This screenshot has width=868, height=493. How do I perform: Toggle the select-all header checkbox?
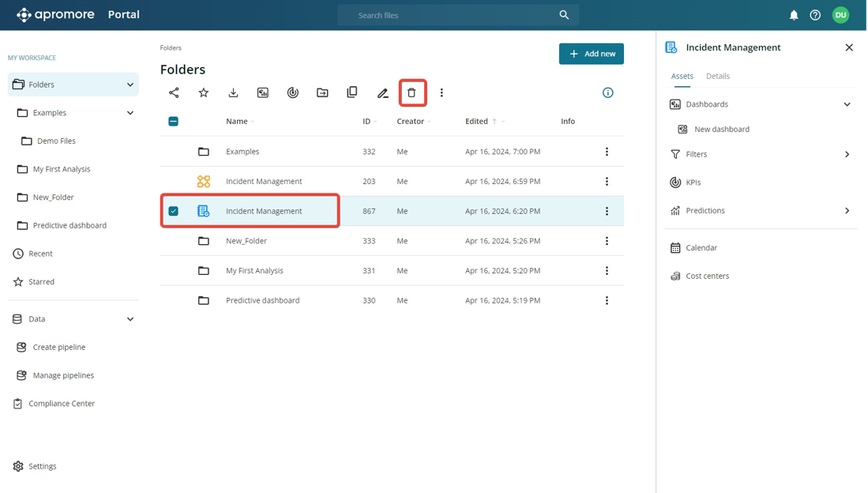[174, 122]
